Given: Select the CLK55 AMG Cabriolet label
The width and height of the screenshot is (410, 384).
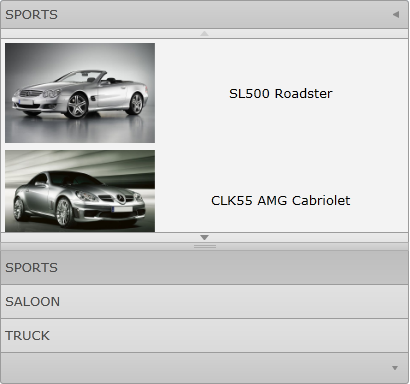Looking at the screenshot, I should pyautogui.click(x=281, y=201).
